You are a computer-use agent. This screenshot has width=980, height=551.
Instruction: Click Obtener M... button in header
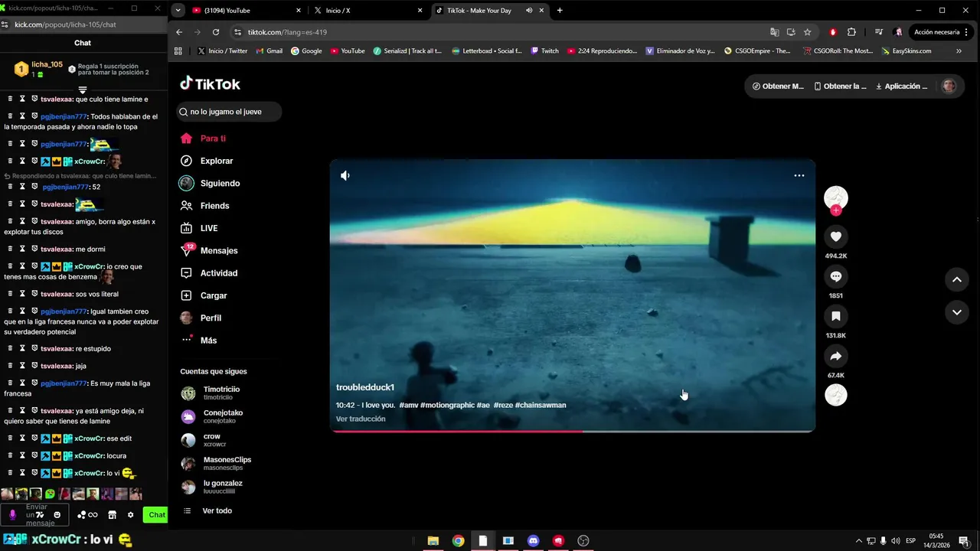[778, 86]
